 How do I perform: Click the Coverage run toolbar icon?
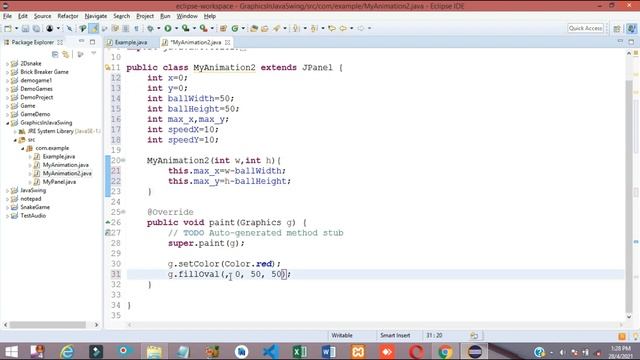(186, 28)
